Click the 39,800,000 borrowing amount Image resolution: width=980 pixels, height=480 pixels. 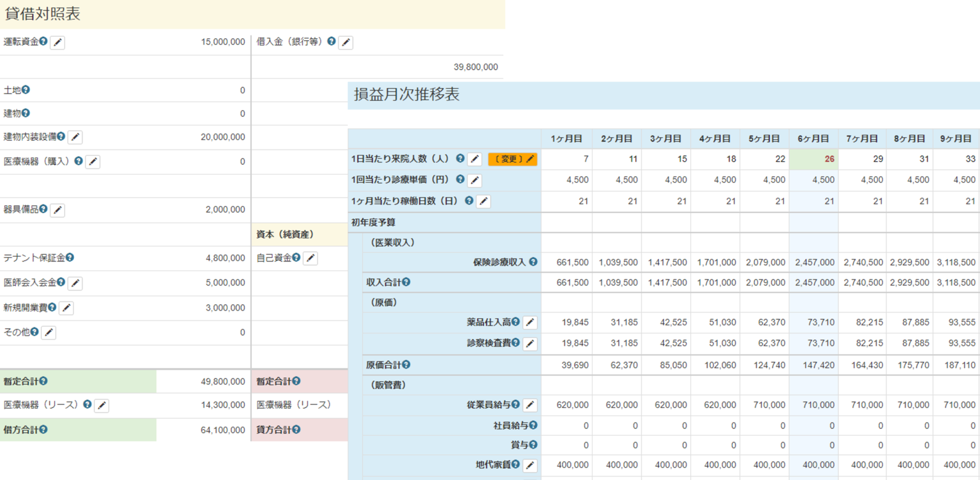(x=475, y=67)
